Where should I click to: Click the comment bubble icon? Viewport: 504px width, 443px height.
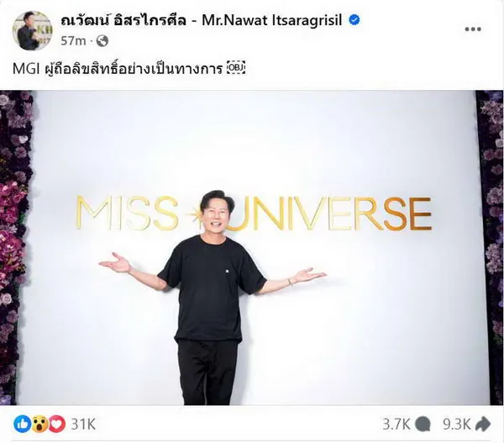point(423,425)
